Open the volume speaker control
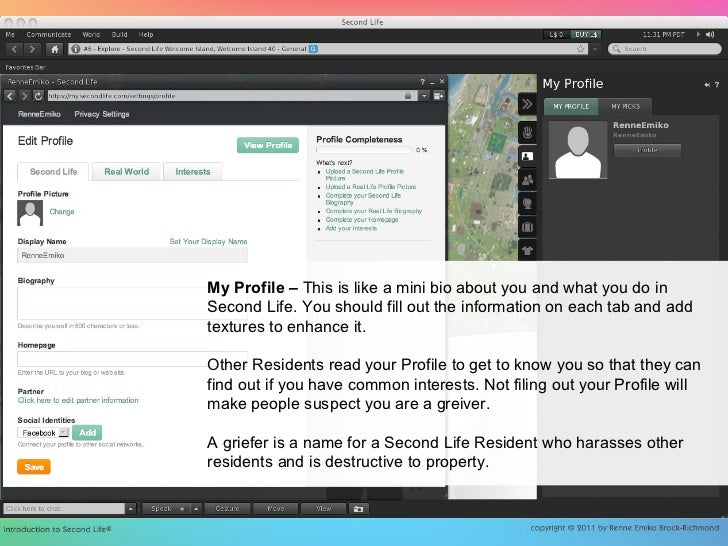Image resolution: width=728 pixels, height=546 pixels. point(710,34)
